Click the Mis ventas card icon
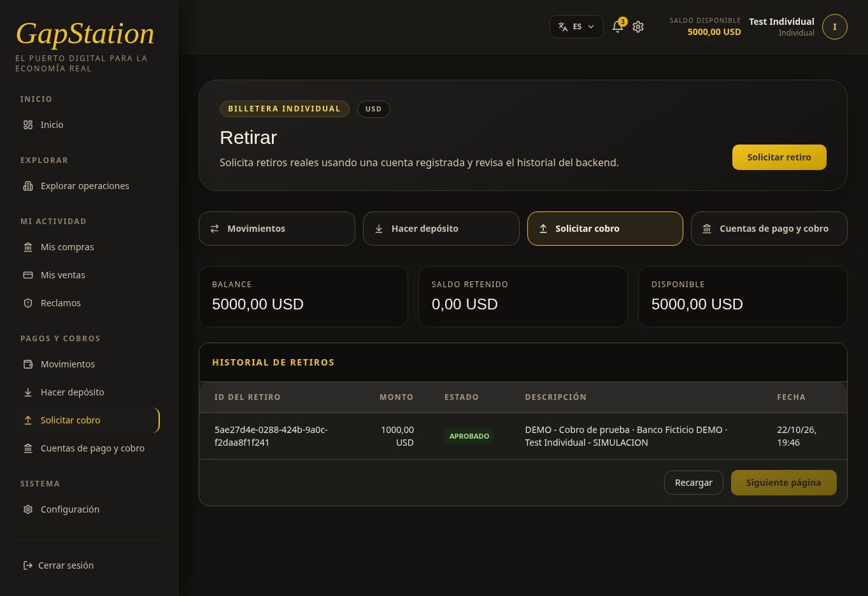Screen dimensions: 868x596 (28, 275)
